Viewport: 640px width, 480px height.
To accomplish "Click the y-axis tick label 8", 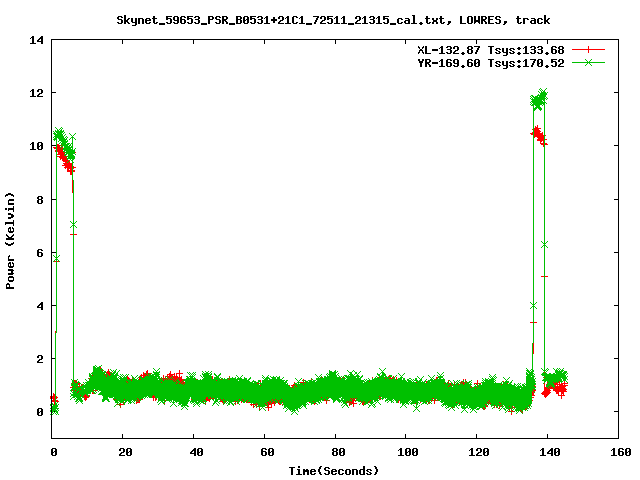I will pos(40,200).
